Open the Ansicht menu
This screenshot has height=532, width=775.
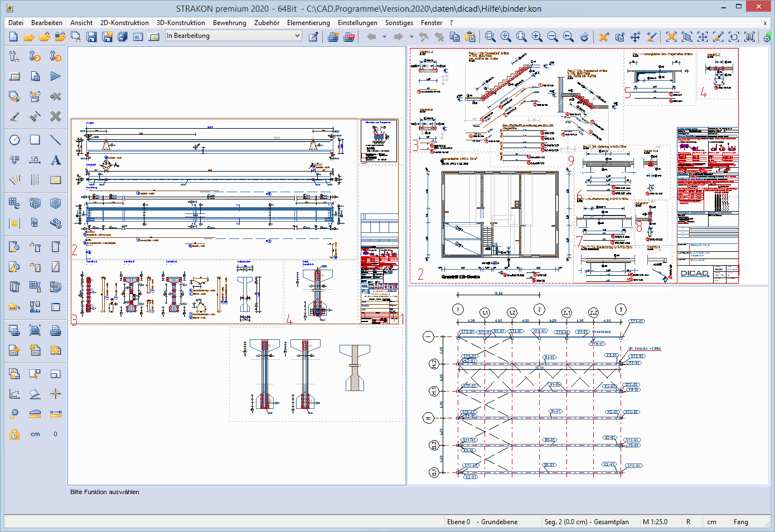pyautogui.click(x=81, y=23)
